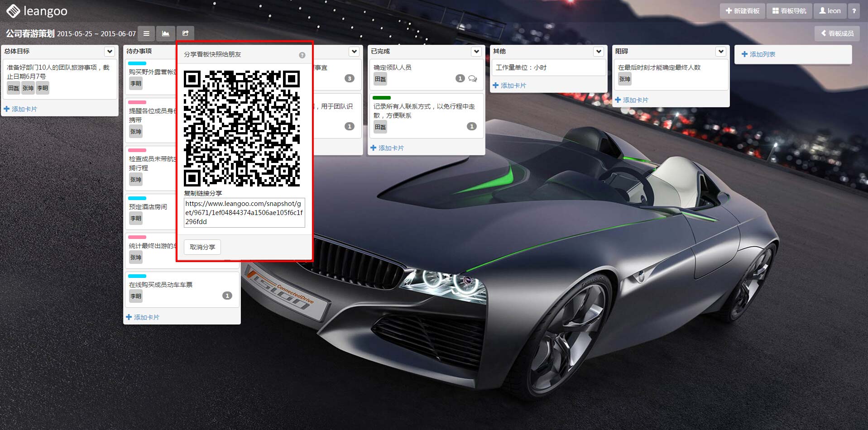Click 李明 member tag on 总体目标 card
Viewport: 868px width, 430px height.
point(43,88)
